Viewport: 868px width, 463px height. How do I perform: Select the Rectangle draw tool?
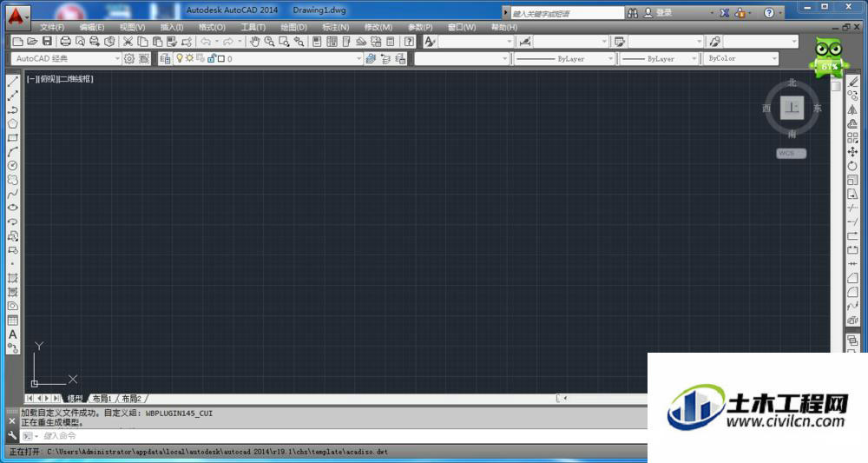[13, 138]
